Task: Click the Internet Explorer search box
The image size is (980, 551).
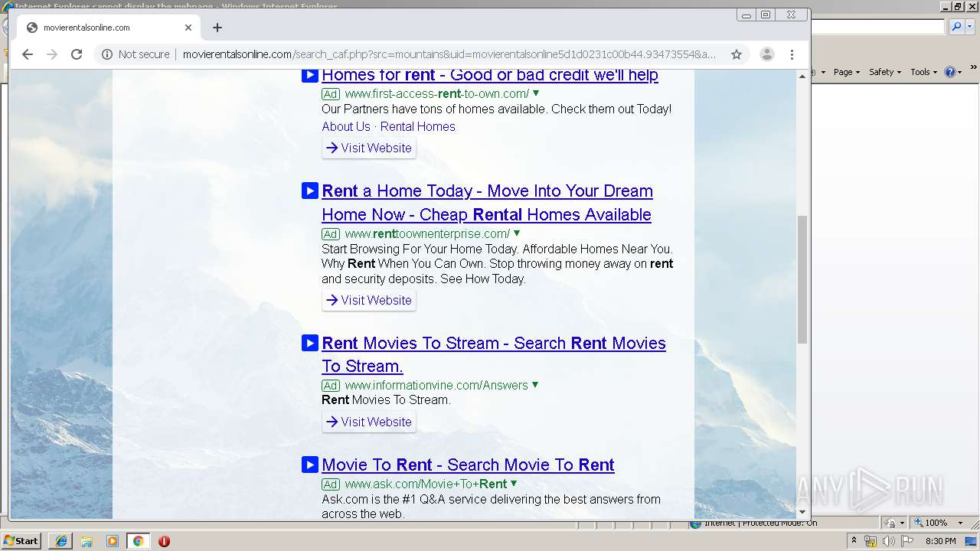Action: pos(878,27)
